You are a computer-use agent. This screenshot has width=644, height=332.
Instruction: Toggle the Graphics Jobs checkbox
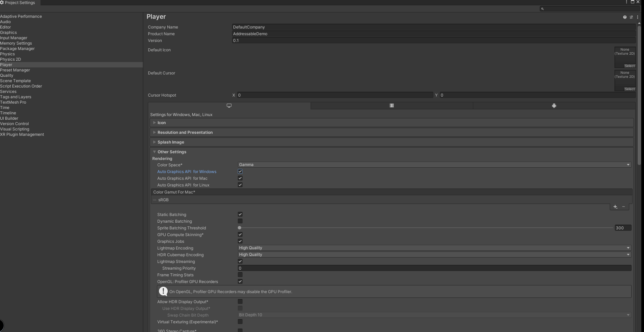(240, 241)
